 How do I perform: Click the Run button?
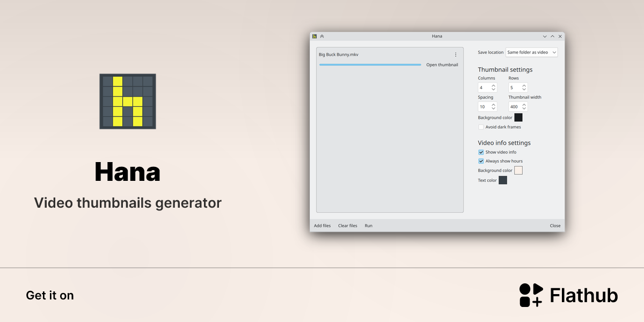coord(369,226)
